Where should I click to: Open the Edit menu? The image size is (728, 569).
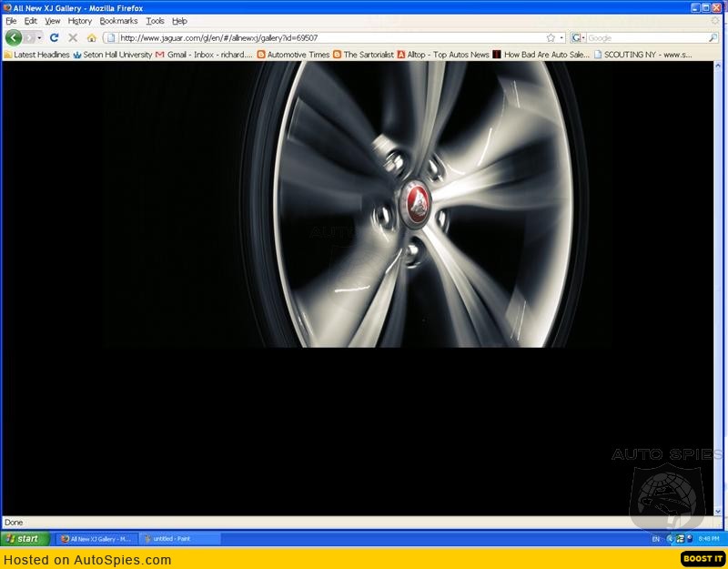31,21
